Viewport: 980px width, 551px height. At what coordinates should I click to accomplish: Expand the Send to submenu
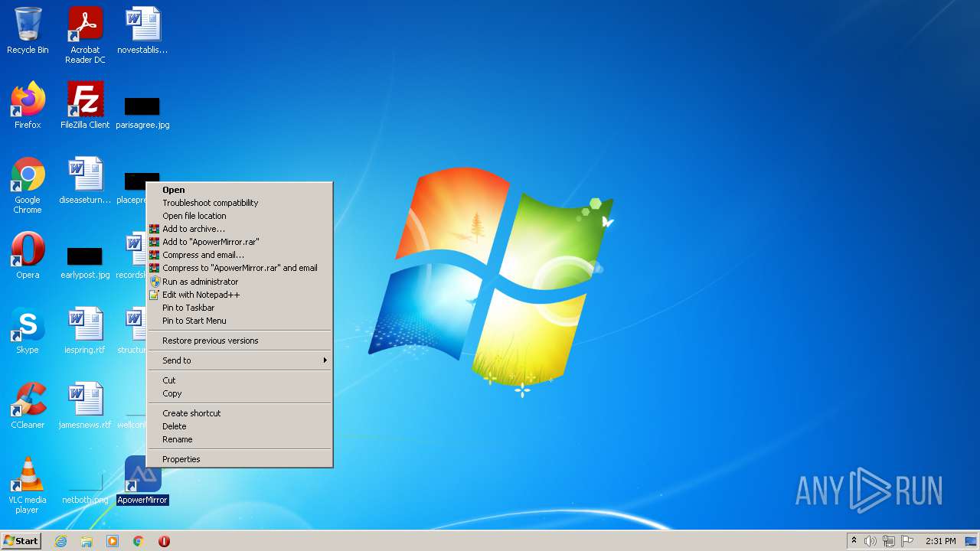click(x=240, y=360)
